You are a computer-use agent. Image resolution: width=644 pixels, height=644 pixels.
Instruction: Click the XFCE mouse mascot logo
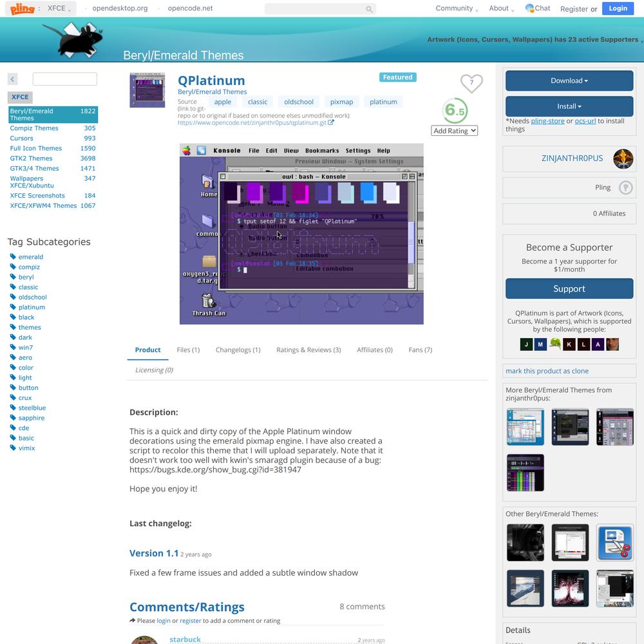(x=74, y=40)
